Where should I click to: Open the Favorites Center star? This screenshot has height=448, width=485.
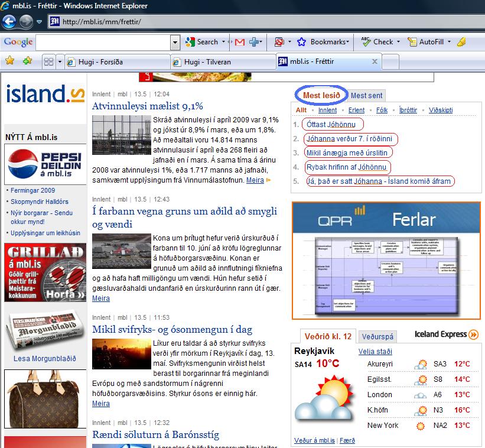10,61
